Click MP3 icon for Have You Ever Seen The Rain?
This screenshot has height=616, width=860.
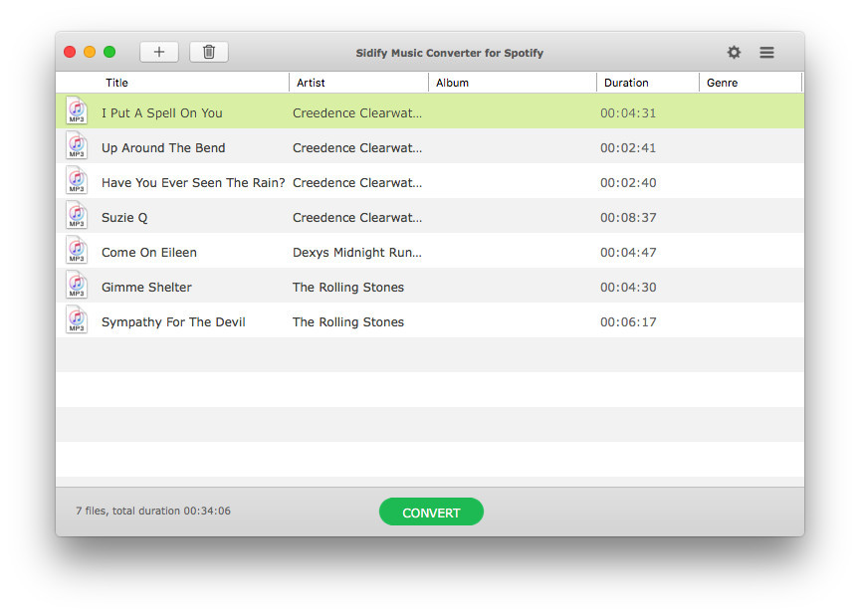(77, 180)
